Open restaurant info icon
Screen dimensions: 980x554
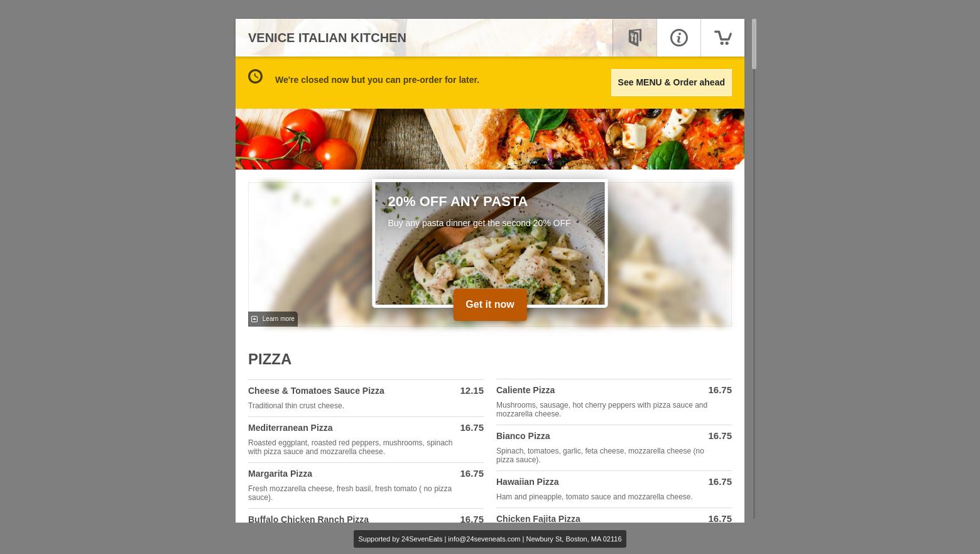[x=678, y=38]
